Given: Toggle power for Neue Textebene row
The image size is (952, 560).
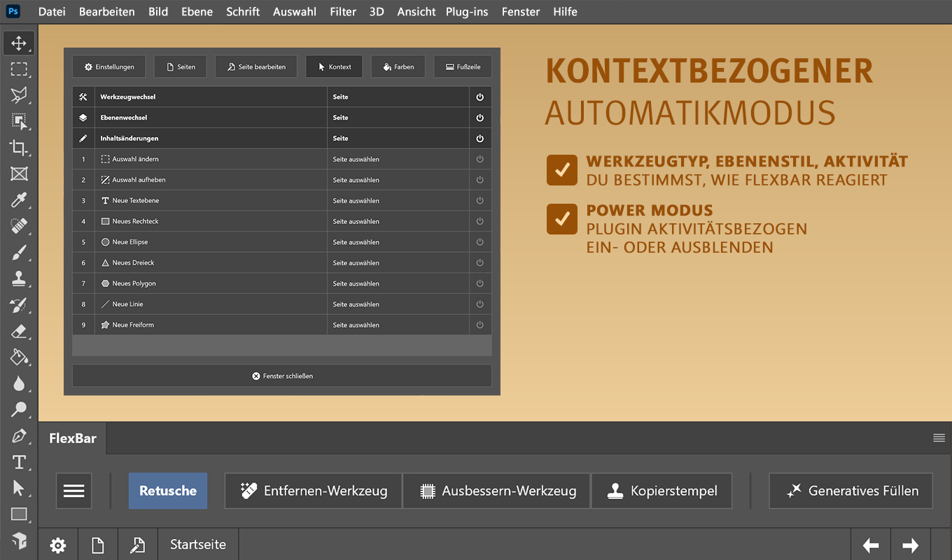Looking at the screenshot, I should click(480, 201).
